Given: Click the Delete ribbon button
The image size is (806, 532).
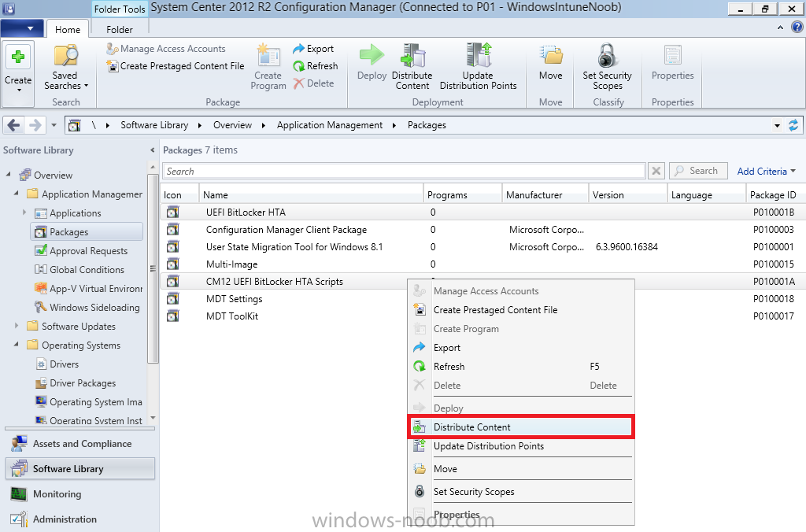Looking at the screenshot, I should coord(313,83).
